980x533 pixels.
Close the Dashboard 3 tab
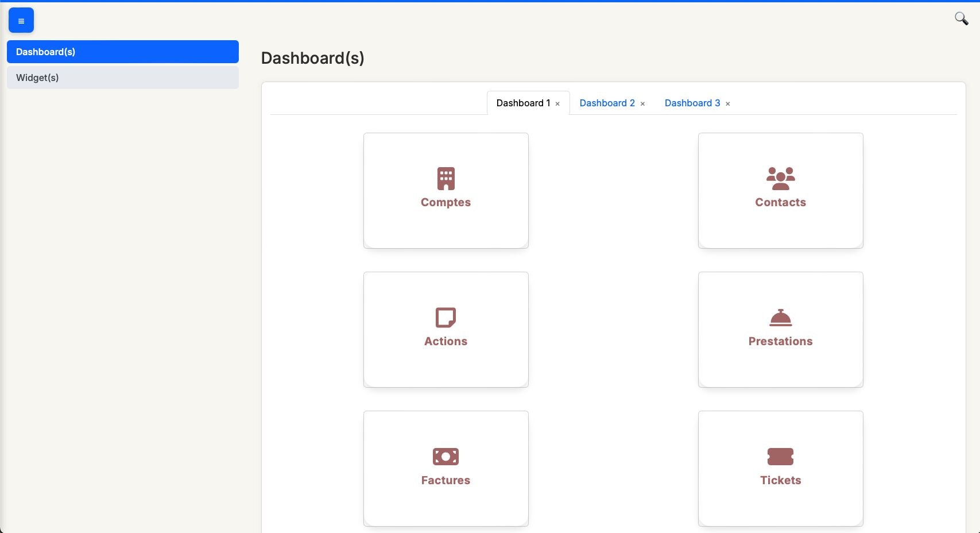[x=728, y=104]
